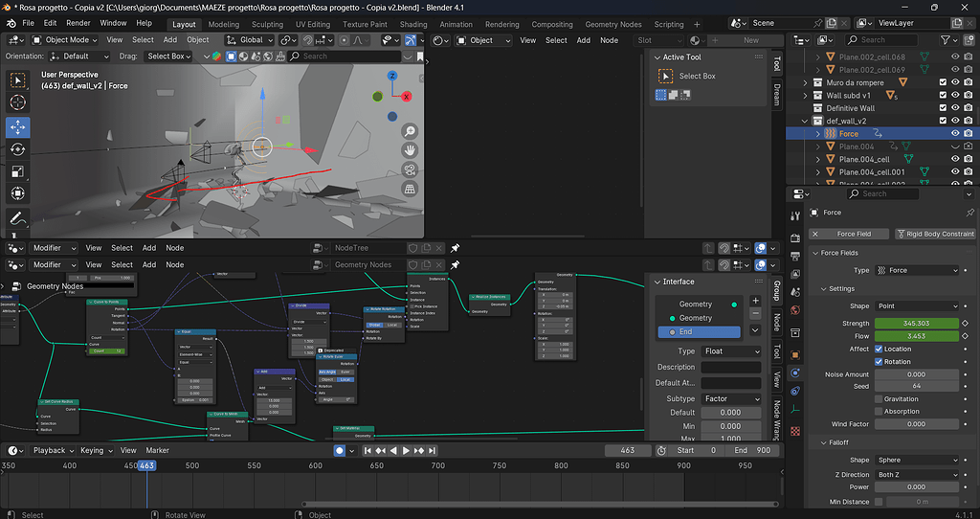Activate the Scale tool
Image resolution: width=980 pixels, height=519 pixels.
tap(17, 171)
